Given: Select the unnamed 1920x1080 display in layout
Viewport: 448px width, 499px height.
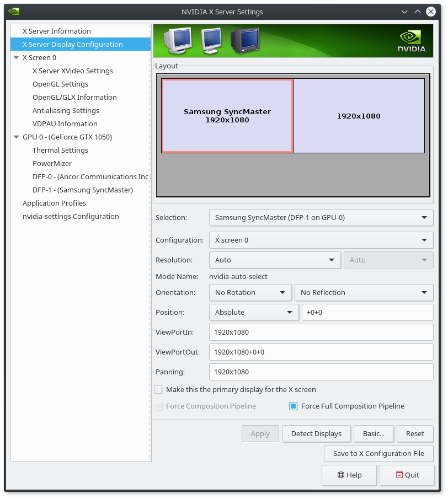Looking at the screenshot, I should (359, 116).
